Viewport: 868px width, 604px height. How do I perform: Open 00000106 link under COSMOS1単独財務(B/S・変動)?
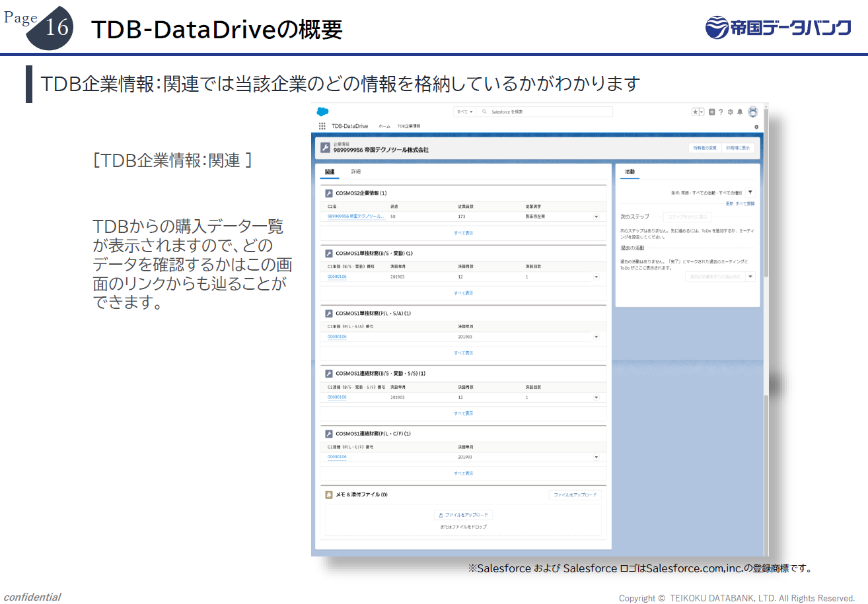click(x=337, y=277)
